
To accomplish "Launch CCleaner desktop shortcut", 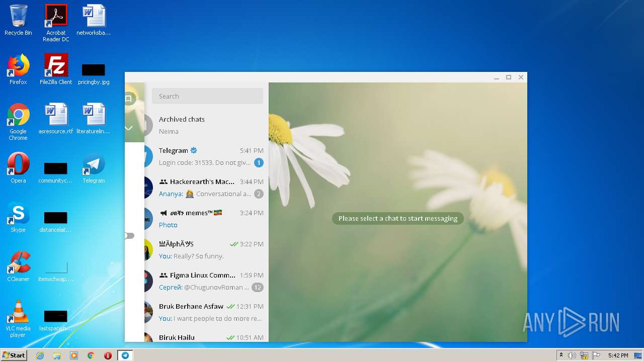I will [18, 266].
